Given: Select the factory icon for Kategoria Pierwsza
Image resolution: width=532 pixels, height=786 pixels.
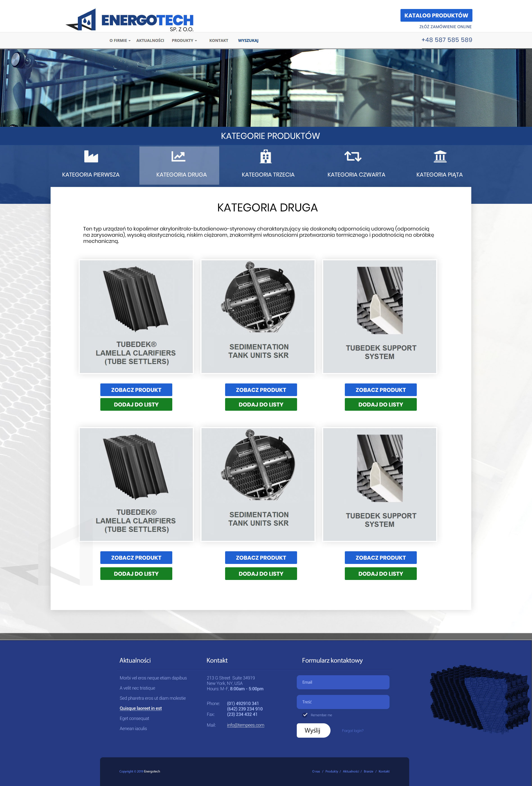Looking at the screenshot, I should [91, 156].
